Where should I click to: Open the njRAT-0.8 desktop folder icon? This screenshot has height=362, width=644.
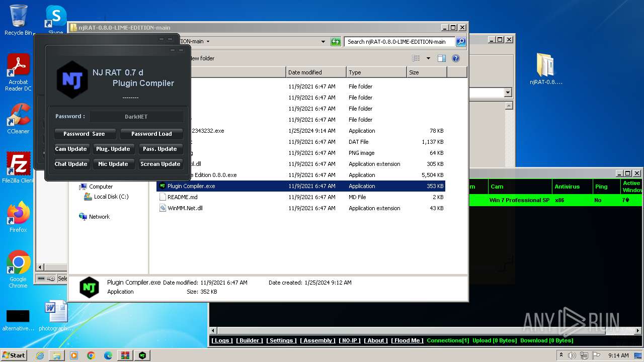click(546, 69)
